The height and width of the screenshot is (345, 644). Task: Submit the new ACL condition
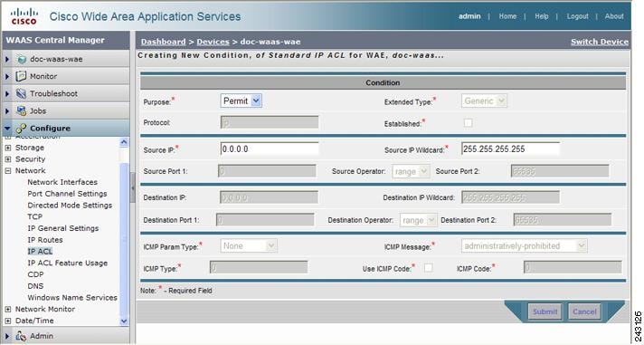click(545, 311)
